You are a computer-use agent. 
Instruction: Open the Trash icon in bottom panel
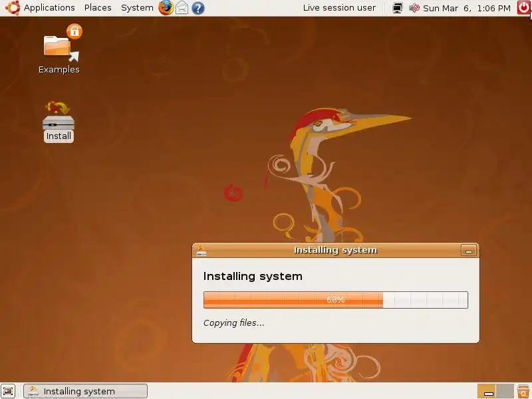point(523,391)
